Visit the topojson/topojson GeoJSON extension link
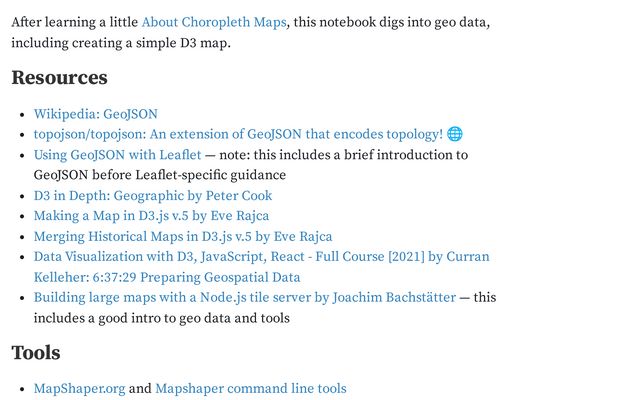Screen dimensions: 640x400 pyautogui.click(x=238, y=134)
